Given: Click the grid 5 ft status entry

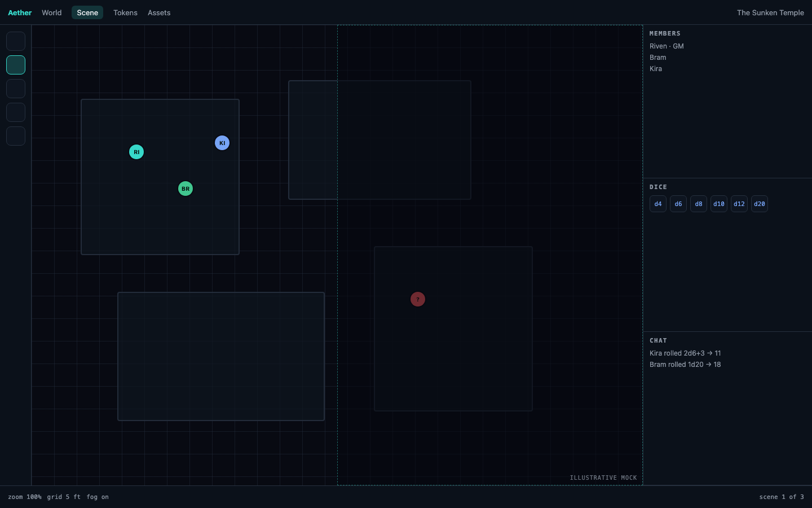Looking at the screenshot, I should pos(64,497).
